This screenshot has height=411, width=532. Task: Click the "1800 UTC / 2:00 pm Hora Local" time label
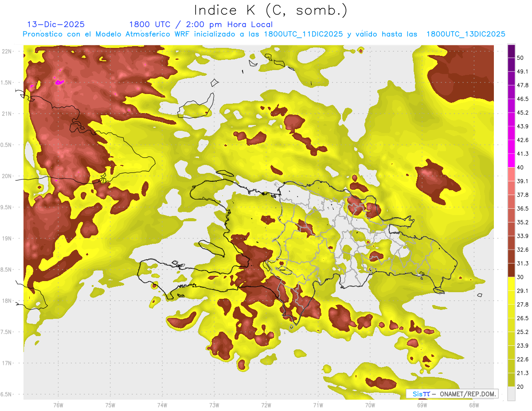pos(201,24)
